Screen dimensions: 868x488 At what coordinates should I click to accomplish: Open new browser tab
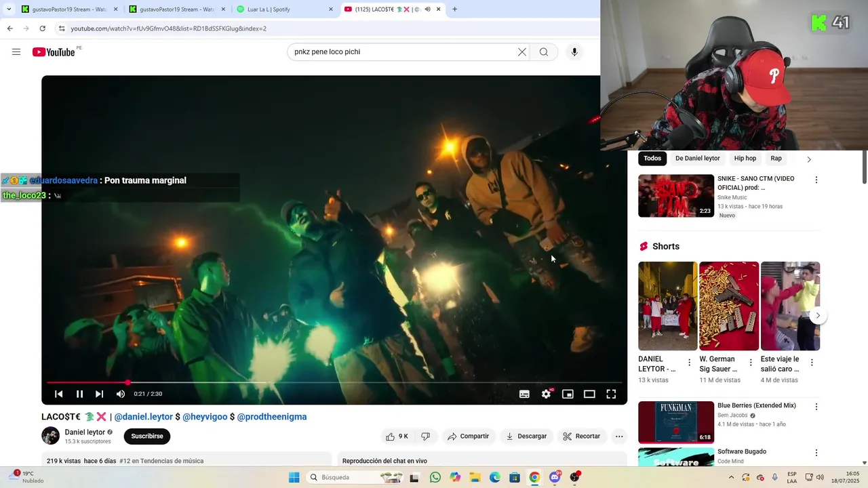click(454, 9)
